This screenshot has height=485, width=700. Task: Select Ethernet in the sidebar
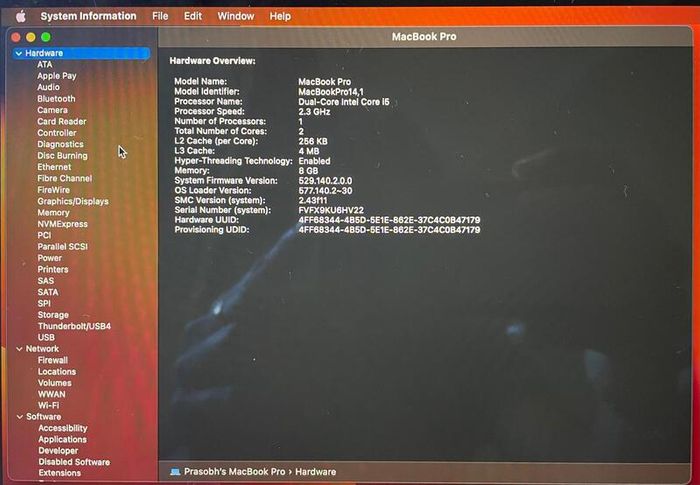click(54, 167)
